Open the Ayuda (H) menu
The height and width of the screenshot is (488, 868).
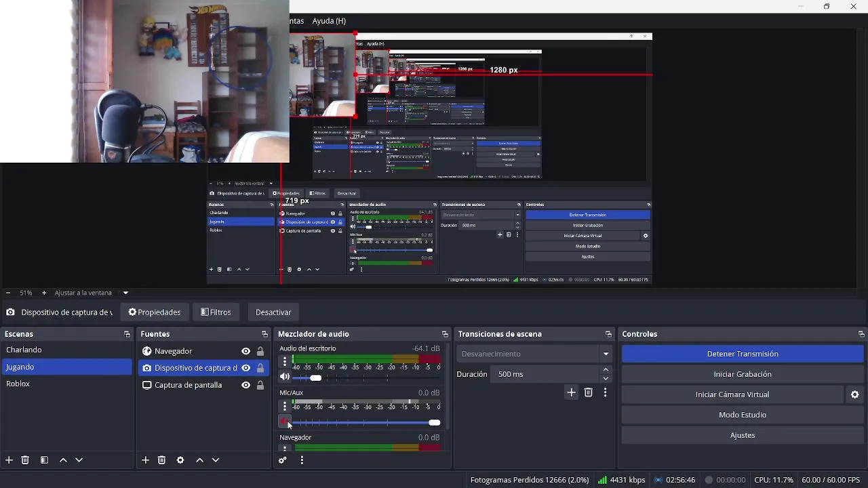point(329,21)
